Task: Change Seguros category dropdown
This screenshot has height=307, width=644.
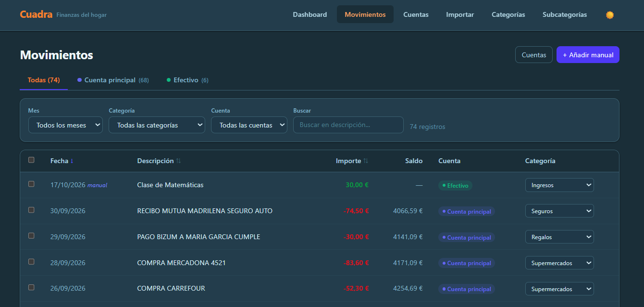Action: pos(559,211)
